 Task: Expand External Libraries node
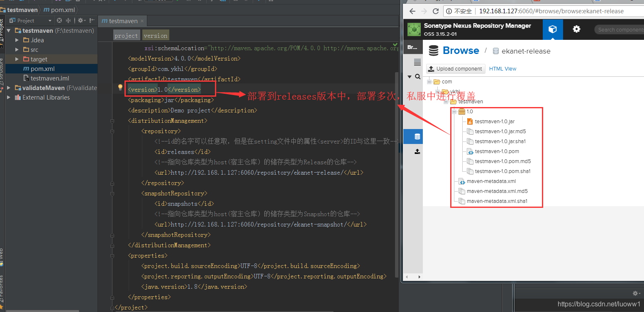pos(9,97)
